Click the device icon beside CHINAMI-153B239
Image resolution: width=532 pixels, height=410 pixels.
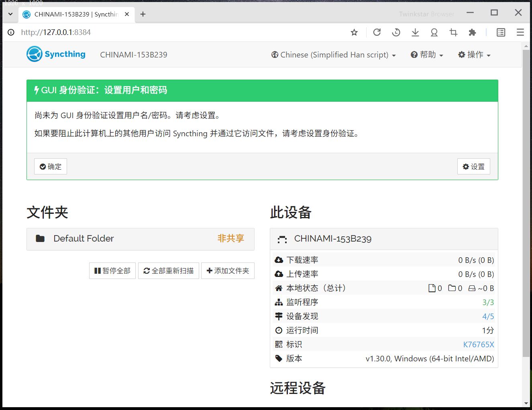[282, 239]
